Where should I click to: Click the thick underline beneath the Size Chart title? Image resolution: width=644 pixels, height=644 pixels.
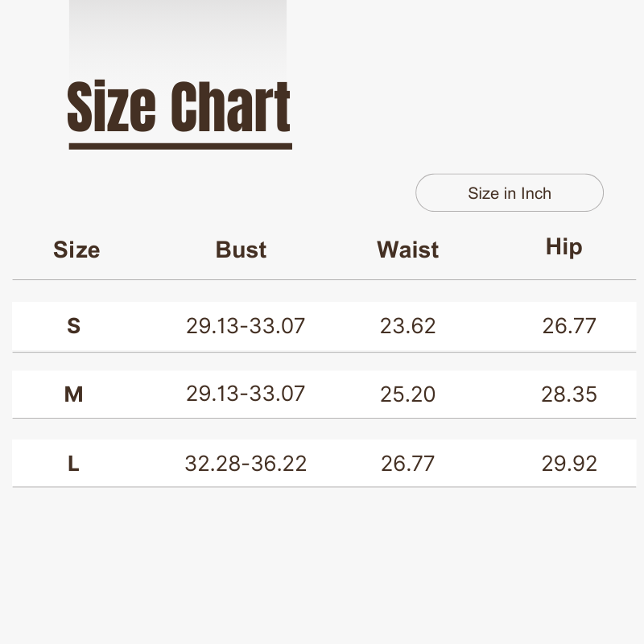click(x=180, y=146)
